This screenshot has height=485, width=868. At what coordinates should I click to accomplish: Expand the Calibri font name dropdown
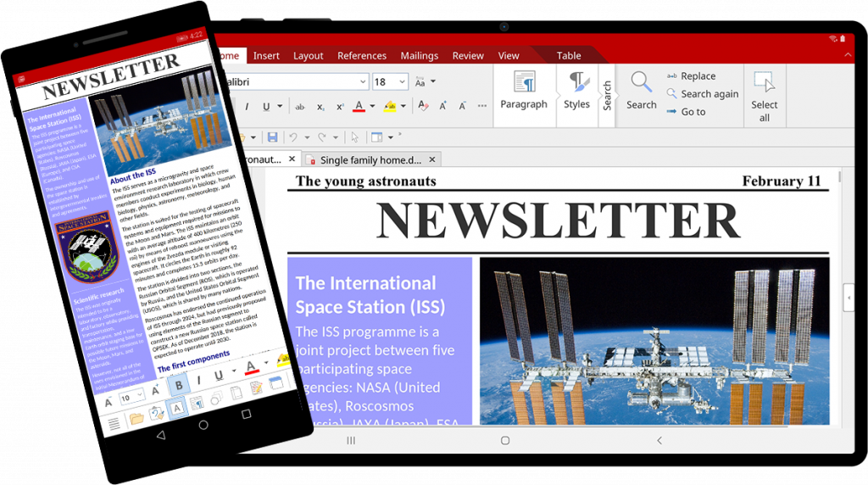point(362,82)
